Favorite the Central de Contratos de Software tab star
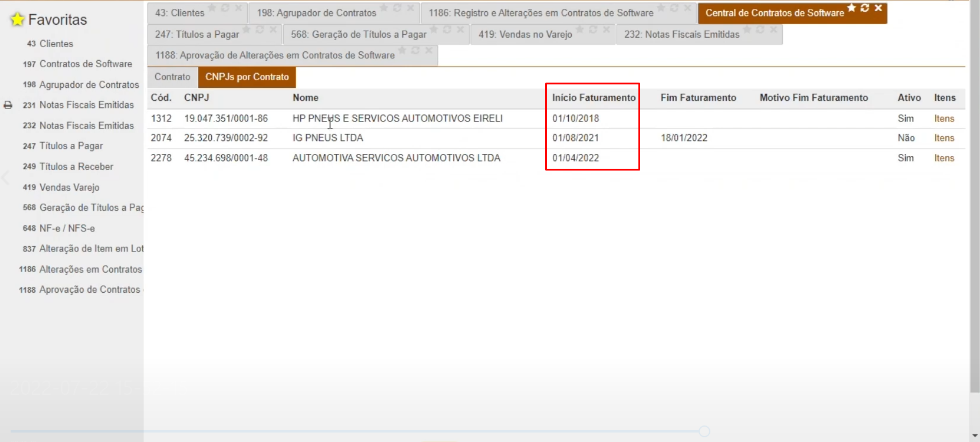Screen dimensions: 980x442 [851, 8]
